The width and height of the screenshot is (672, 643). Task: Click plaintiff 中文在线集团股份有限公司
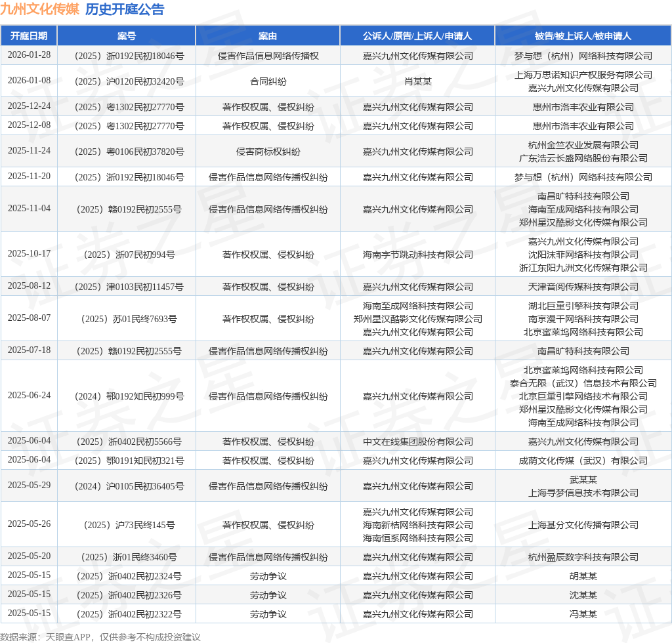[418, 442]
